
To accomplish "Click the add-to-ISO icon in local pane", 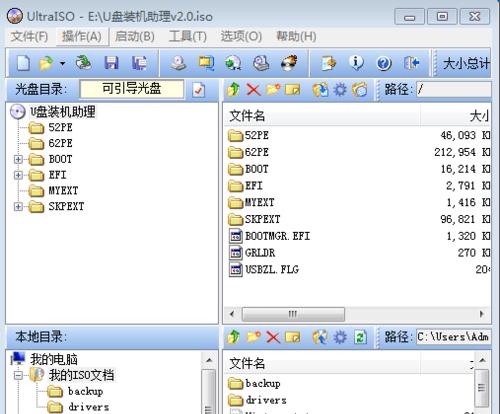I will tap(320, 337).
